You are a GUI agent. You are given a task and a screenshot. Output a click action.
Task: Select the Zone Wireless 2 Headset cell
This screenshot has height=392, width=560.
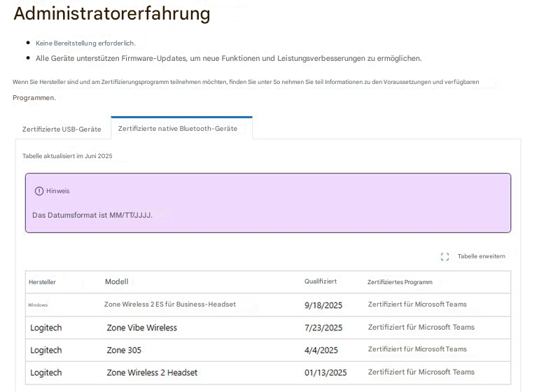(152, 372)
